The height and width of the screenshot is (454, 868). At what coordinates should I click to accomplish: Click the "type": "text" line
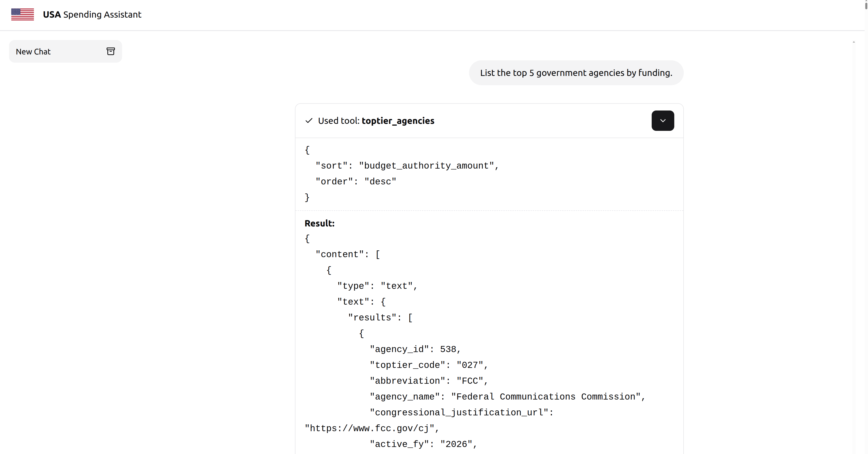[x=377, y=286]
